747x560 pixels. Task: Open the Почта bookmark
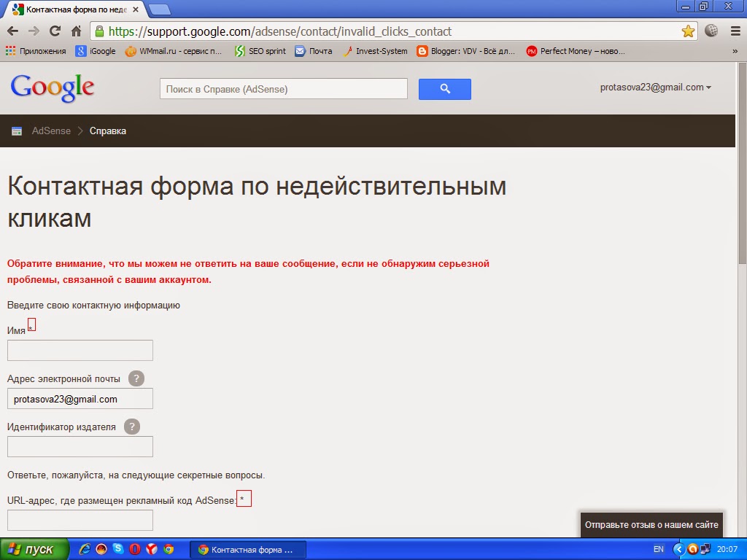tap(314, 51)
